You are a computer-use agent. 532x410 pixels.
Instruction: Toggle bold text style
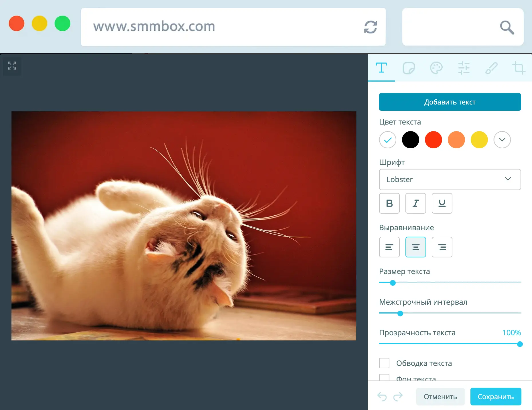(x=389, y=203)
